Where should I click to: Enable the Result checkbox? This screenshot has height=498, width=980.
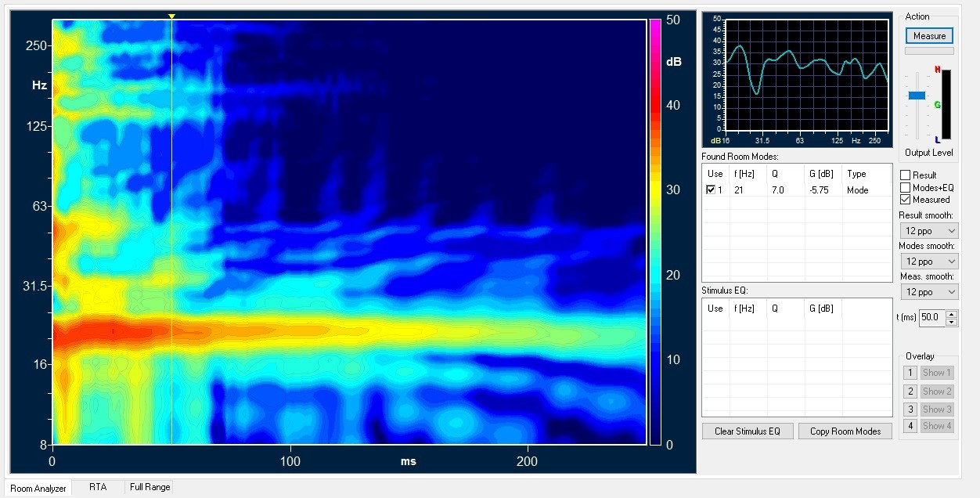tap(906, 175)
